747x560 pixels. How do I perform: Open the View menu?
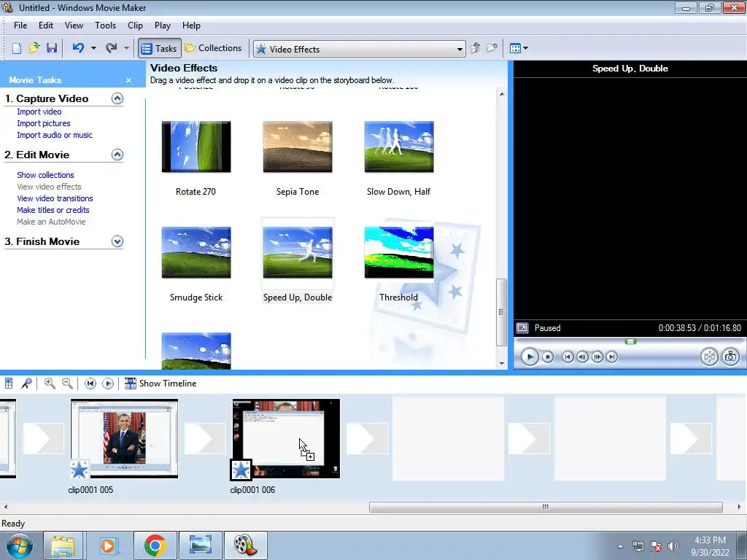pyautogui.click(x=74, y=26)
